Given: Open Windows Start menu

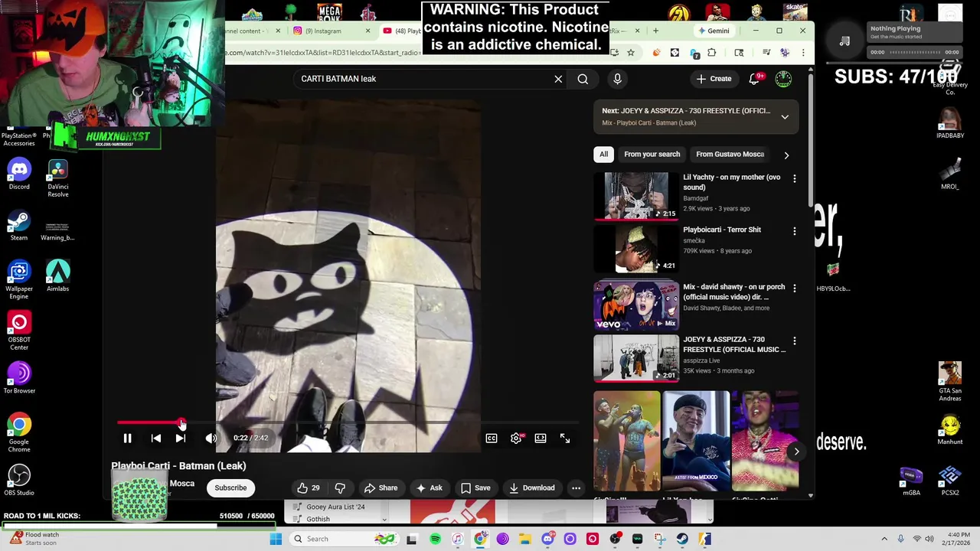Looking at the screenshot, I should [x=276, y=539].
